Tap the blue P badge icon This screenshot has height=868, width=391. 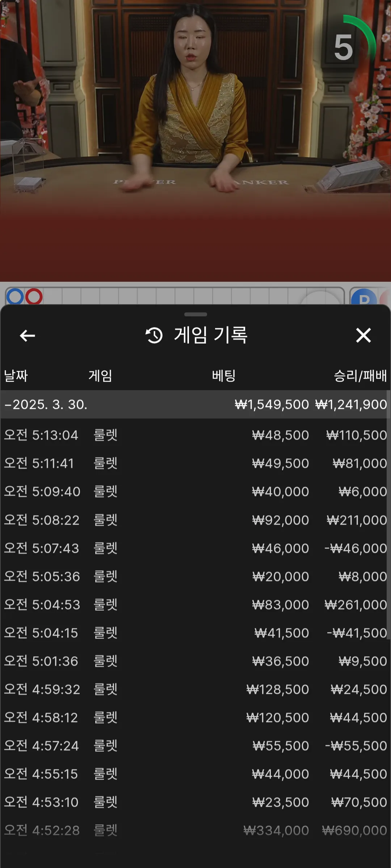[x=364, y=297]
